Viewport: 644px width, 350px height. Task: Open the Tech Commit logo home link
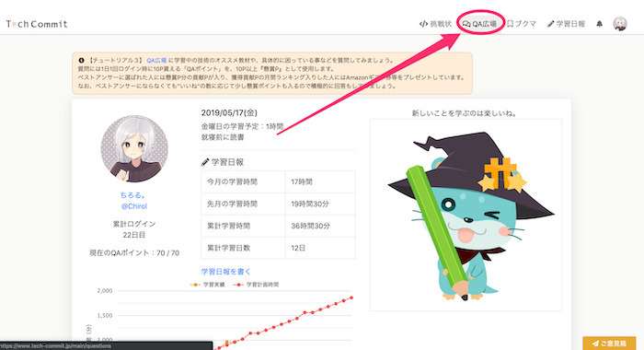(x=37, y=24)
